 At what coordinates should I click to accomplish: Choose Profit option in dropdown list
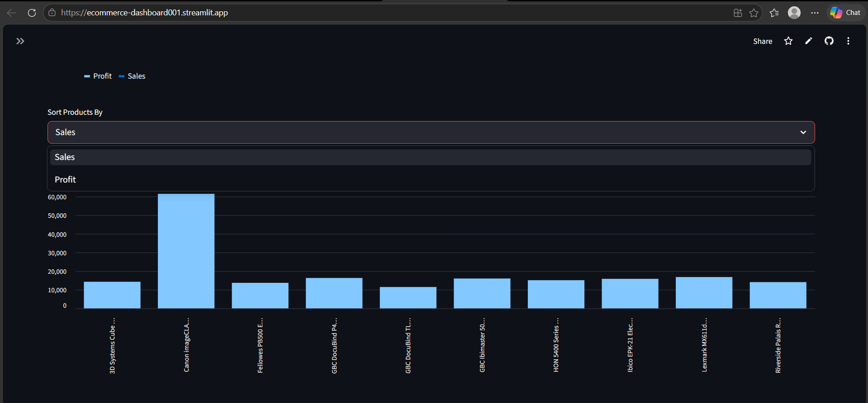pos(431,179)
